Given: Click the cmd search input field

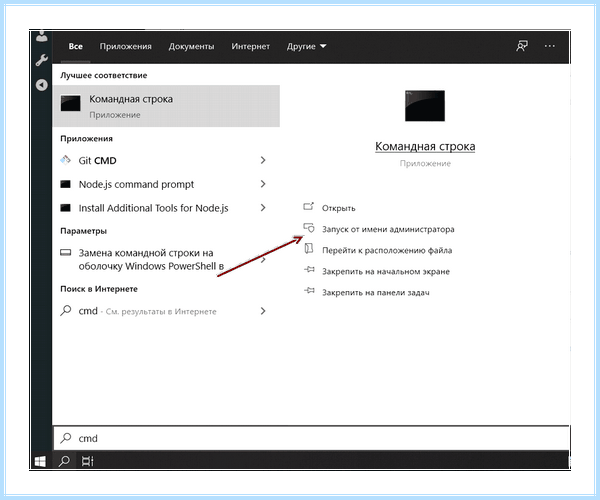Looking at the screenshot, I should (x=311, y=438).
